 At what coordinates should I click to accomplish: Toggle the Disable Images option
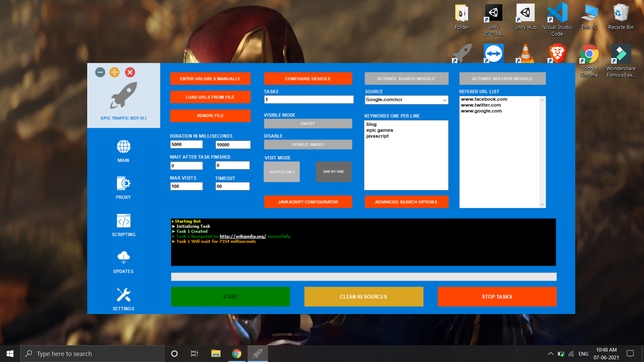pyautogui.click(x=308, y=144)
